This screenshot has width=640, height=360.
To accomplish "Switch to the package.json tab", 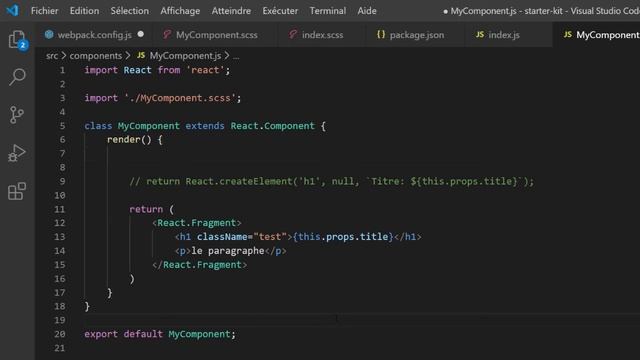I will click(x=416, y=35).
